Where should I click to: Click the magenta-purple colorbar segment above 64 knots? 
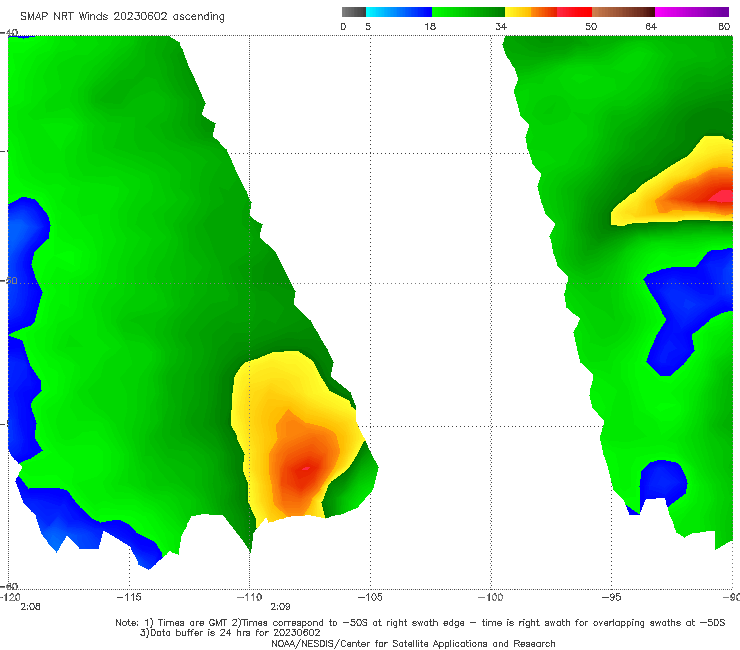tap(692, 12)
